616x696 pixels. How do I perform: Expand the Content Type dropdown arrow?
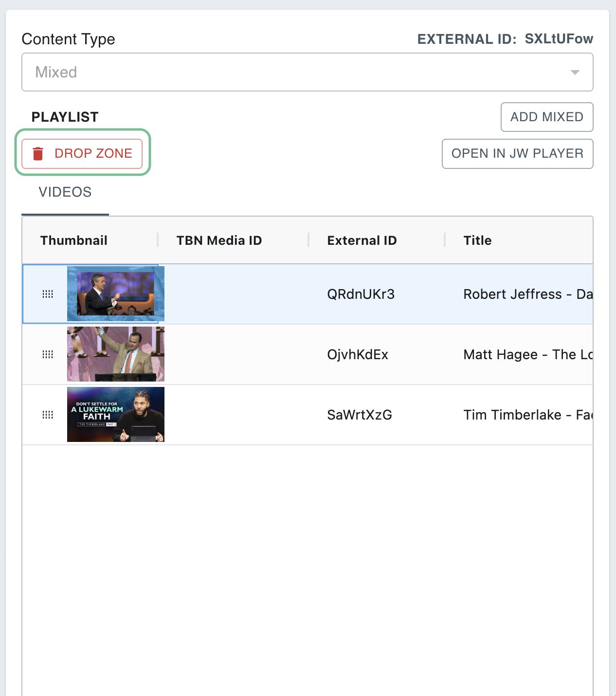[x=575, y=72]
